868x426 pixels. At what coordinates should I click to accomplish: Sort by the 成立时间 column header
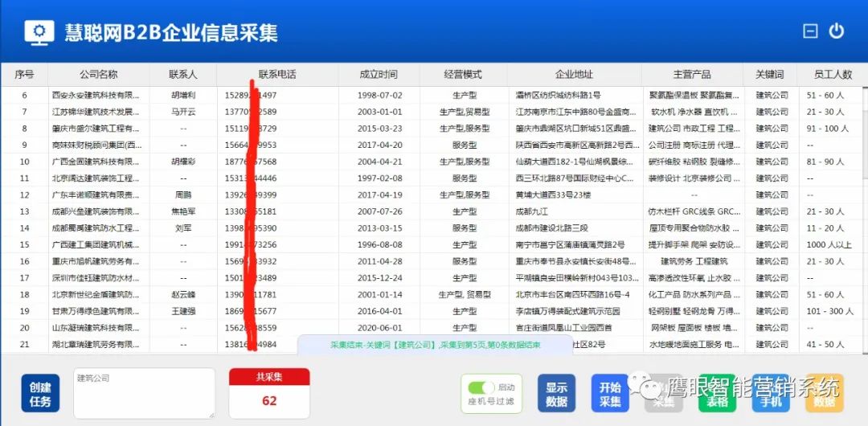point(379,74)
